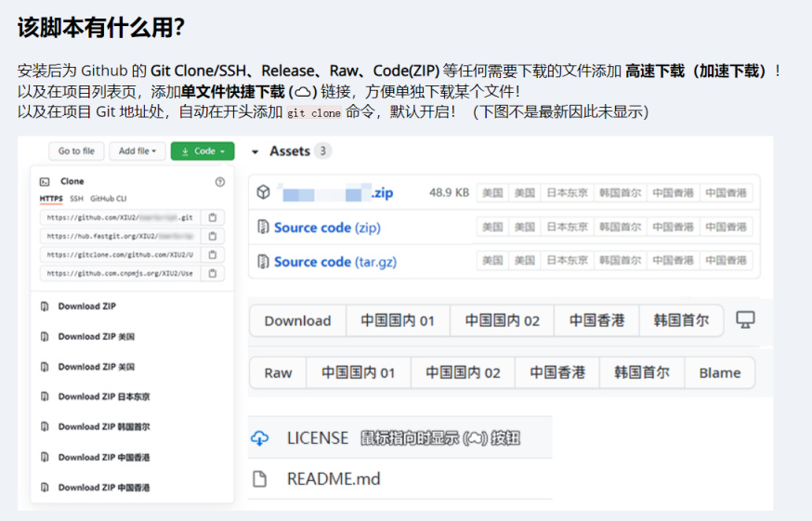Viewport: 812px width, 521px height.
Task: Click 日本东京 mirror for Source code (tar.gz)
Action: 567,260
